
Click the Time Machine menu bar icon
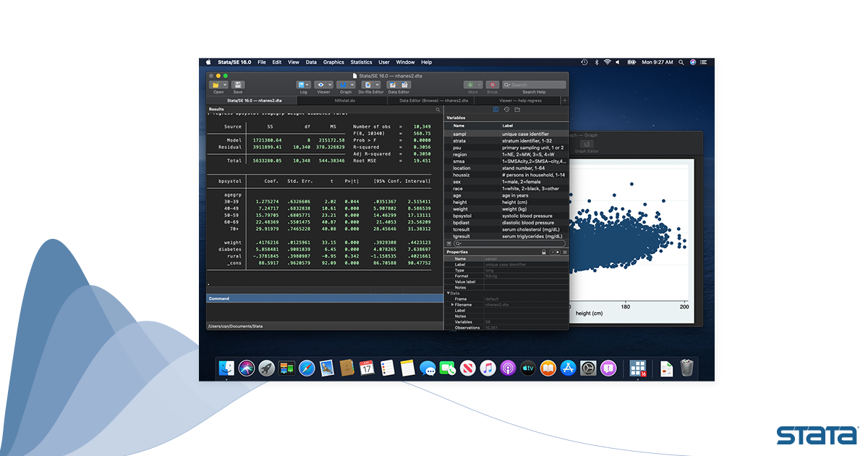point(584,62)
